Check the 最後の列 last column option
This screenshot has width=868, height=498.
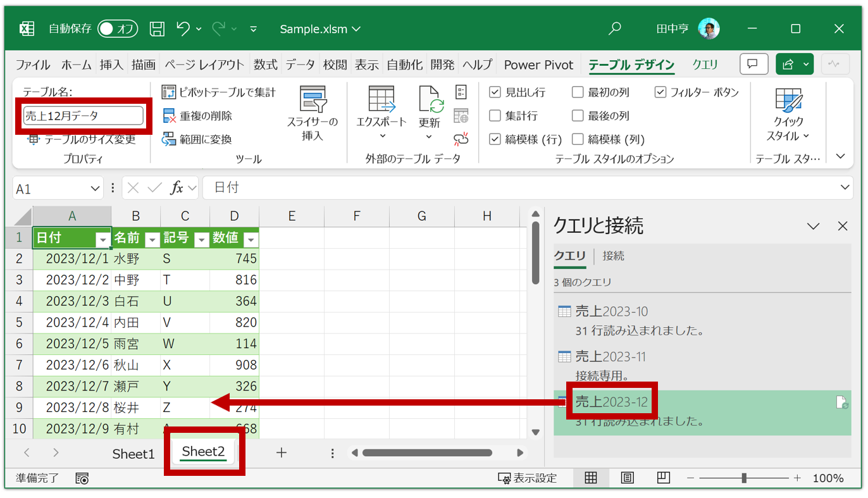[x=578, y=116]
